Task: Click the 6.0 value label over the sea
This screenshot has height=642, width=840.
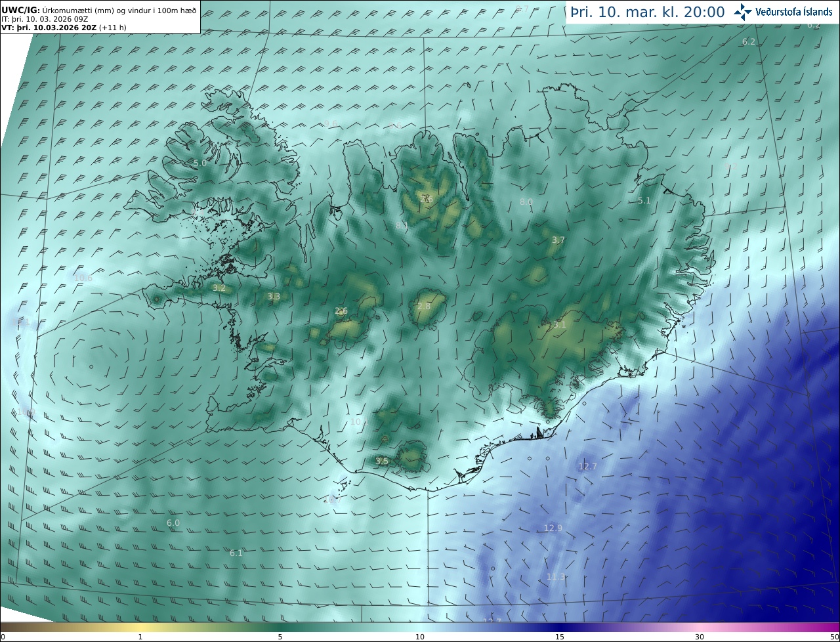Action: coord(173,523)
